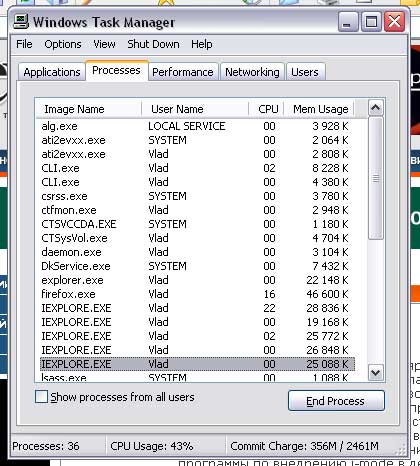Image resolution: width=420 pixels, height=466 pixels.
Task: Select IEXPLORE.EXE using 26 848 K
Action: click(197, 350)
